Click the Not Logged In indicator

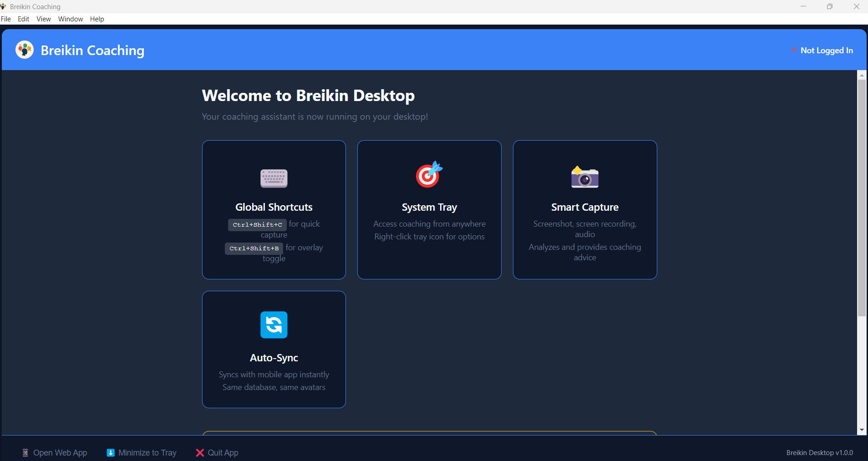click(826, 50)
